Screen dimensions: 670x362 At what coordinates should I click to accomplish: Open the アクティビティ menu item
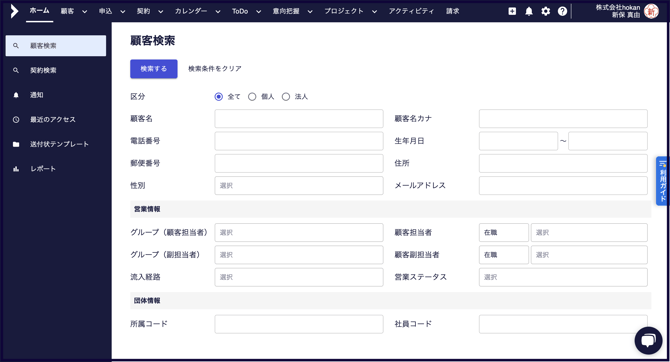point(411,11)
